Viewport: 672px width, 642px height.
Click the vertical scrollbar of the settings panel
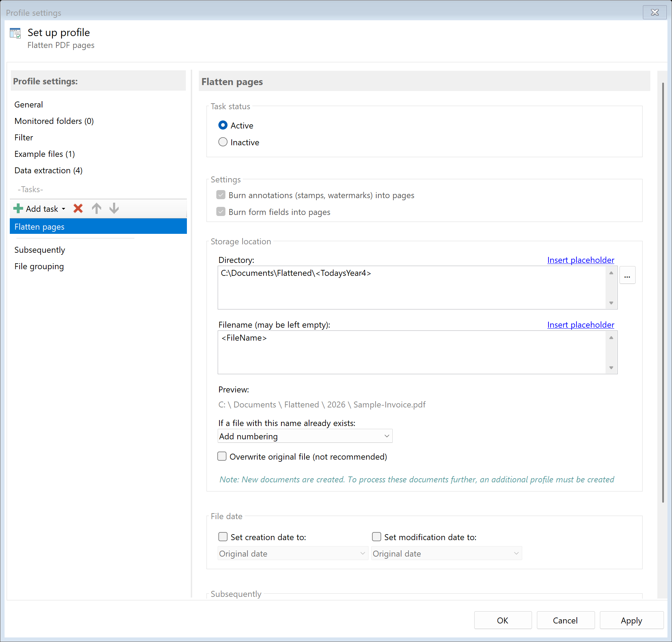click(x=663, y=293)
